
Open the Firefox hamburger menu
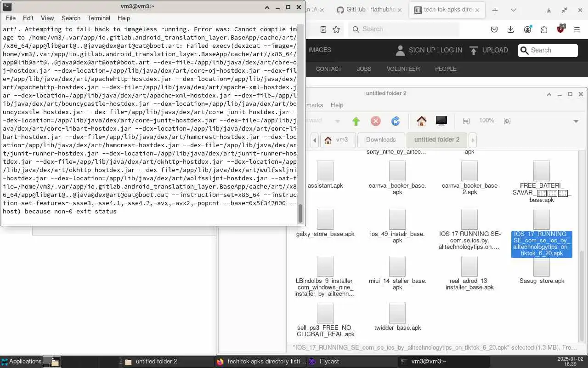(x=577, y=29)
